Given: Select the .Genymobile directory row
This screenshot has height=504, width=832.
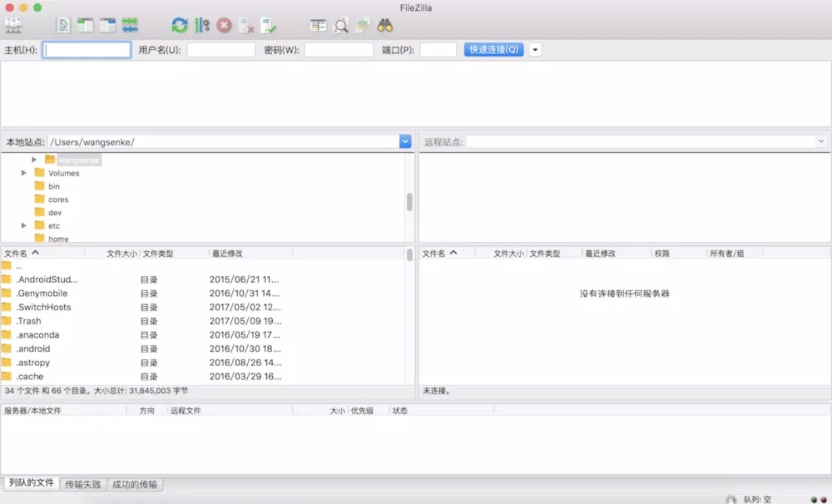Looking at the screenshot, I should pyautogui.click(x=202, y=293).
